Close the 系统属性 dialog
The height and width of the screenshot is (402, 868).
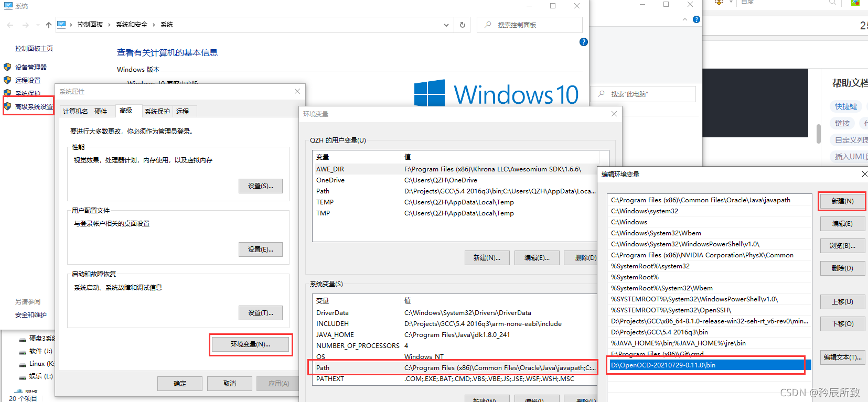[297, 91]
